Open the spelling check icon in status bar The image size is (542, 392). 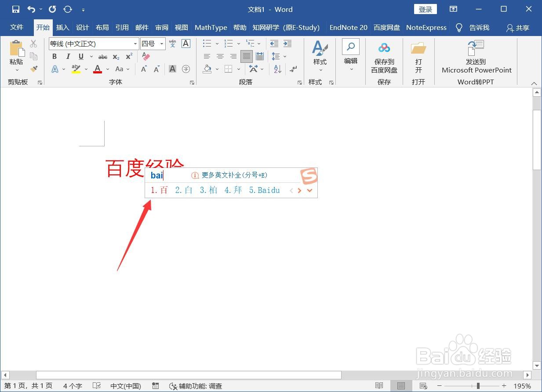click(97, 386)
